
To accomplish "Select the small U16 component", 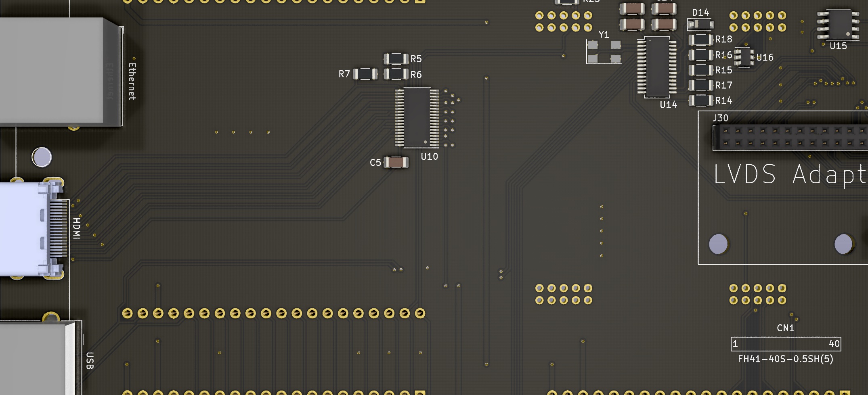I will tap(743, 57).
